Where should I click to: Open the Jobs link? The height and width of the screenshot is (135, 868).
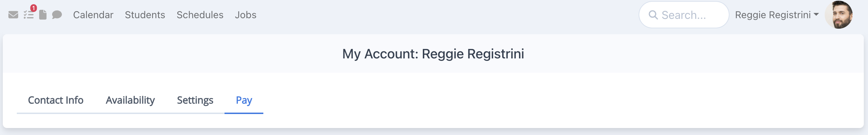click(246, 15)
